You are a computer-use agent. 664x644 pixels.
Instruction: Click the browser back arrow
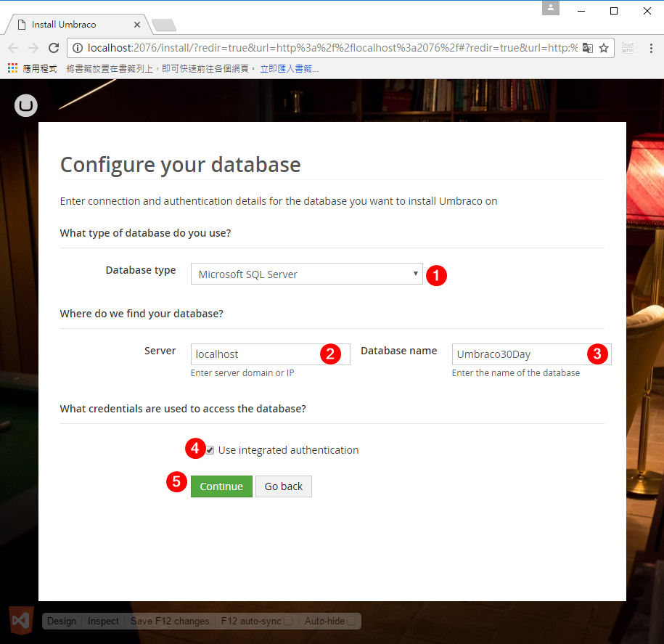click(x=13, y=48)
